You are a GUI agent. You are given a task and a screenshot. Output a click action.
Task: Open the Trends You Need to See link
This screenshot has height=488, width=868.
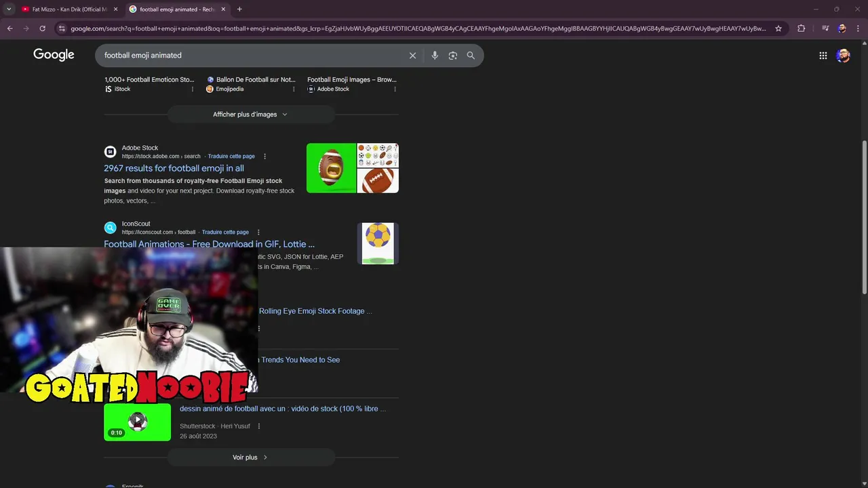(x=300, y=360)
